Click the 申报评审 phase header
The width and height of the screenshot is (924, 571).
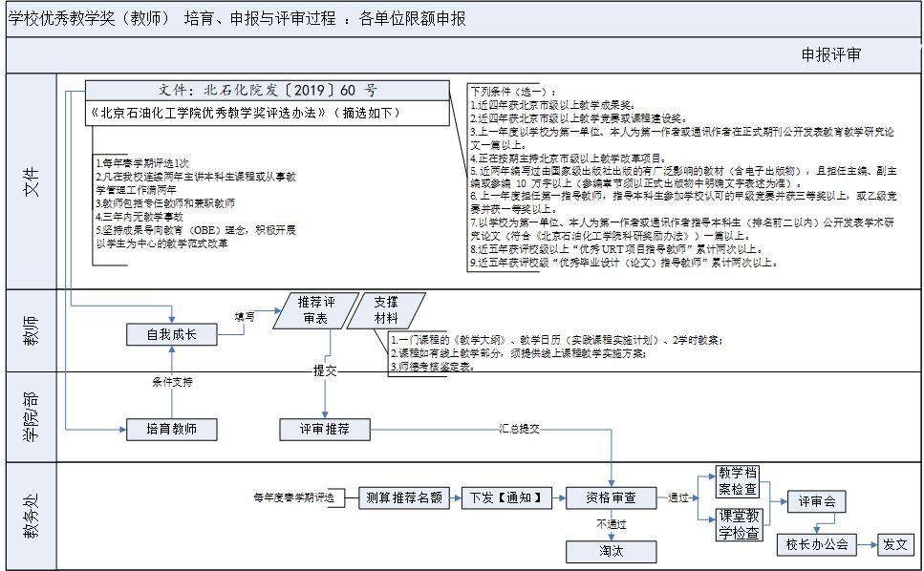click(x=830, y=54)
